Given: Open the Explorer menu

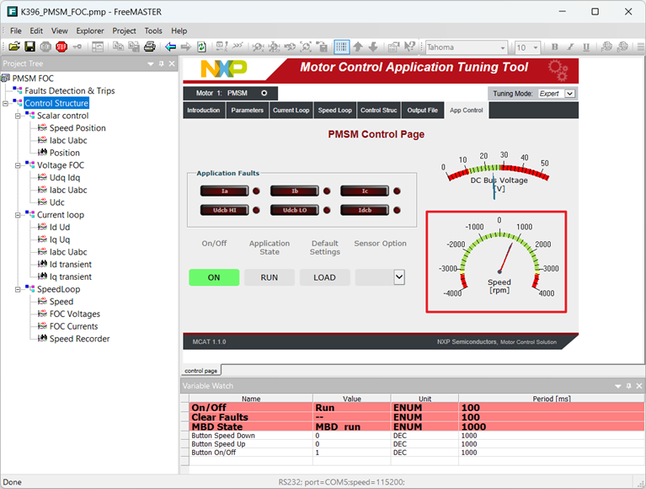Looking at the screenshot, I should (x=90, y=31).
